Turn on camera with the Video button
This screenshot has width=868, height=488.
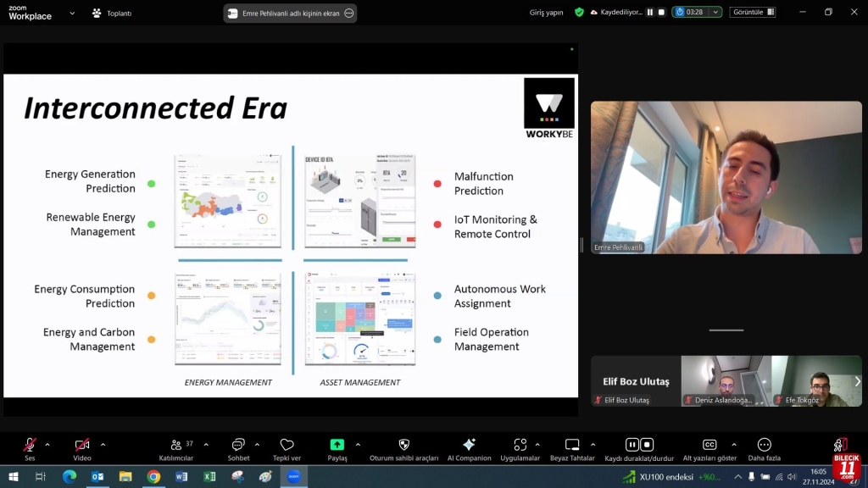pos(82,445)
